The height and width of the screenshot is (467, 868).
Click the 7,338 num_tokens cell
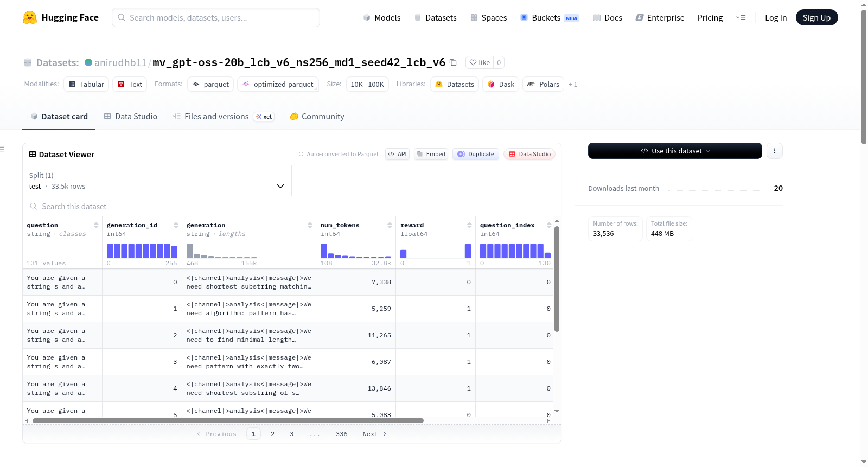coord(356,282)
